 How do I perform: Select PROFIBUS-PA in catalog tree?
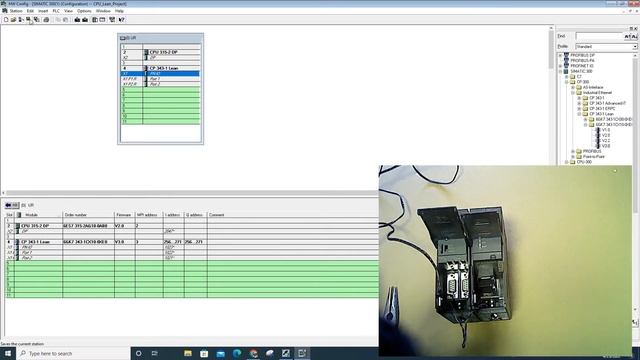(582, 60)
